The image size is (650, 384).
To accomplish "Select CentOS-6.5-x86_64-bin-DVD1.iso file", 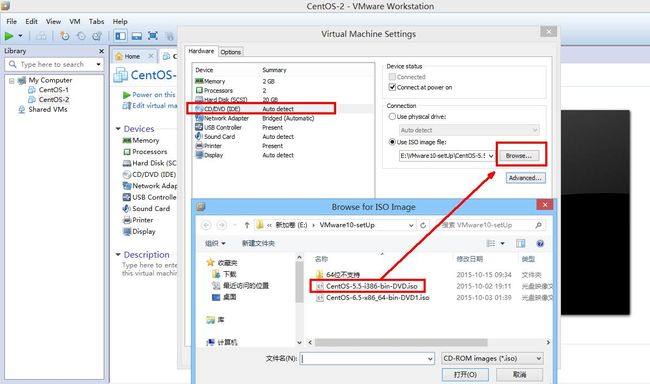I will (x=373, y=298).
